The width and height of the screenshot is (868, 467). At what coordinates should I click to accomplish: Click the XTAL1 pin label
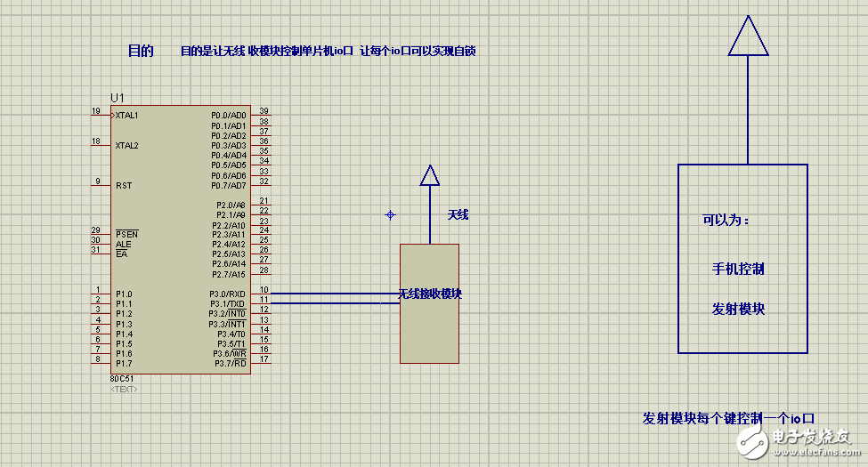coord(126,116)
